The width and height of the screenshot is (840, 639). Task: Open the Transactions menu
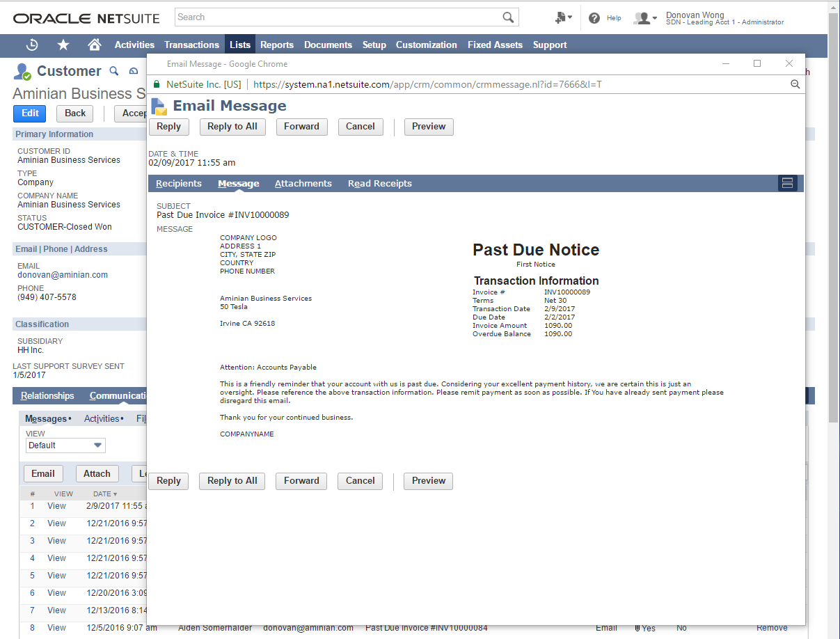coord(191,45)
